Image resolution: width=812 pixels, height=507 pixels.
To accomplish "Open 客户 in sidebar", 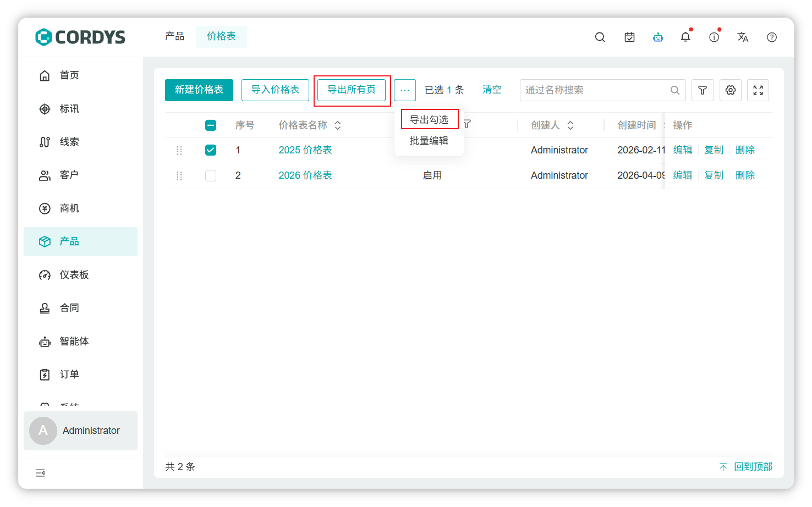I will coord(80,175).
